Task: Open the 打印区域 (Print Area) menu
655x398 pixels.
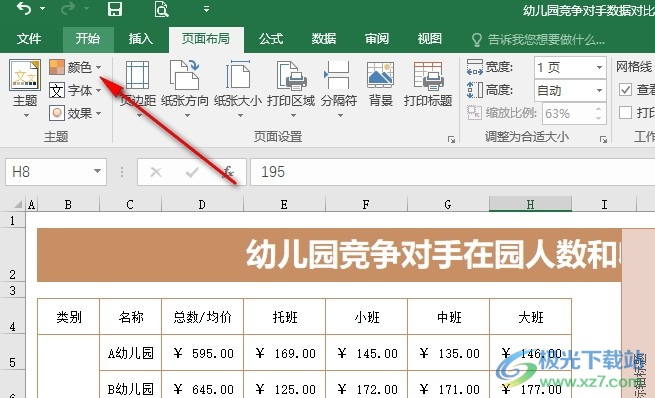Action: [291, 89]
